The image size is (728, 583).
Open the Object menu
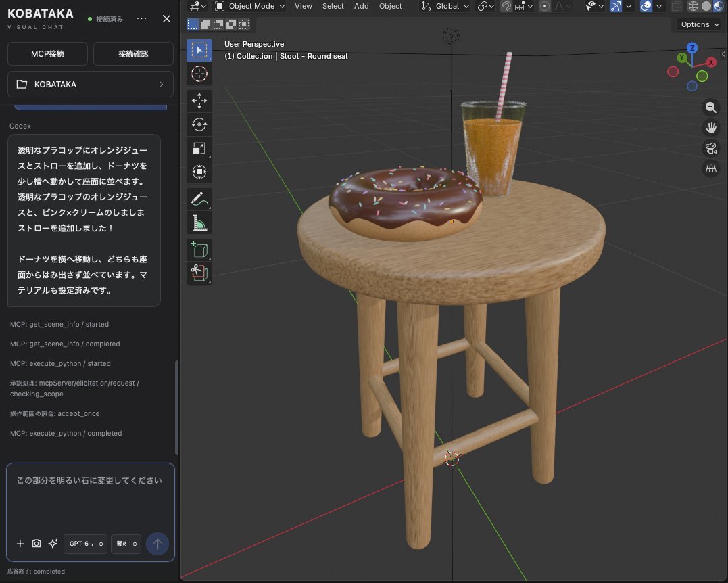(x=391, y=6)
